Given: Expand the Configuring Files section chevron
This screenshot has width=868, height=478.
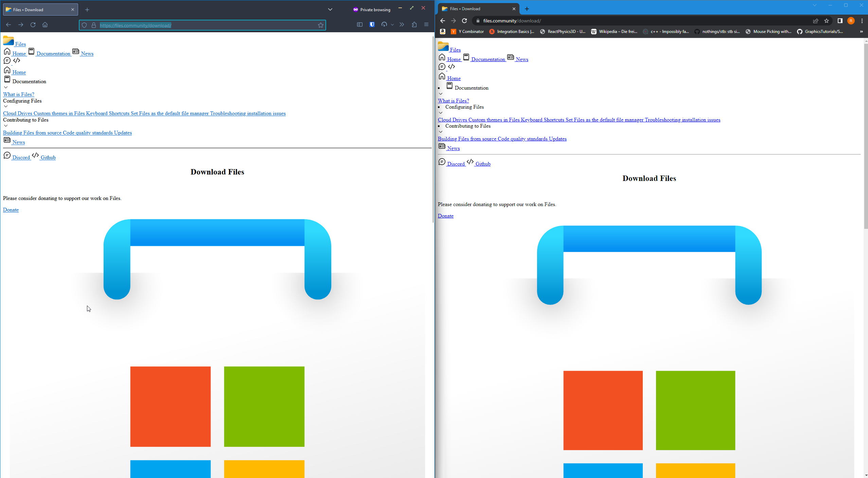Looking at the screenshot, I should point(6,106).
